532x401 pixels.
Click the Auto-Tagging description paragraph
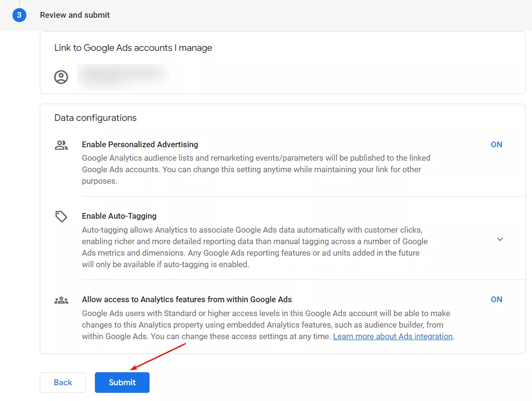coord(254,247)
